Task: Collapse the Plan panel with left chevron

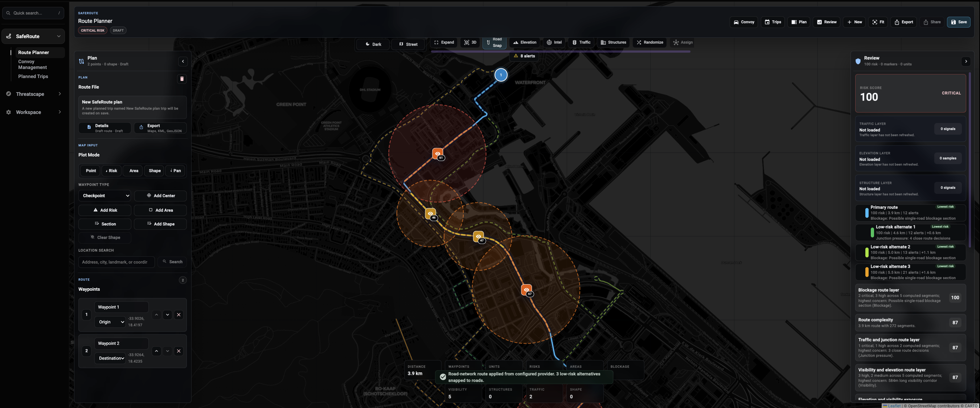Action: coord(183,61)
